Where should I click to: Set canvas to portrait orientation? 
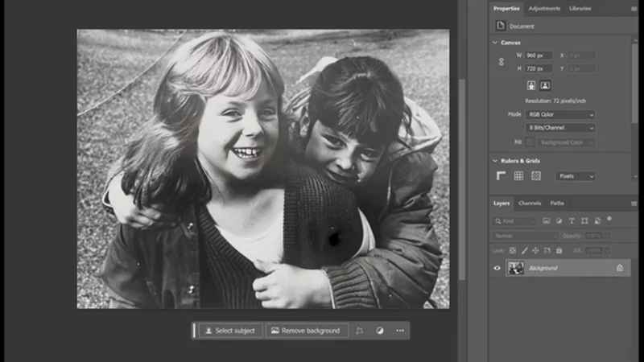531,85
